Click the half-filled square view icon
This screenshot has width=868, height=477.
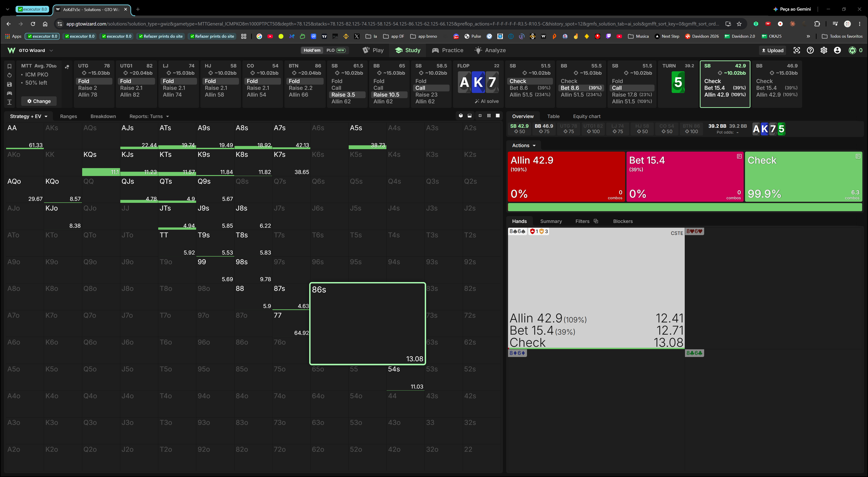click(470, 116)
